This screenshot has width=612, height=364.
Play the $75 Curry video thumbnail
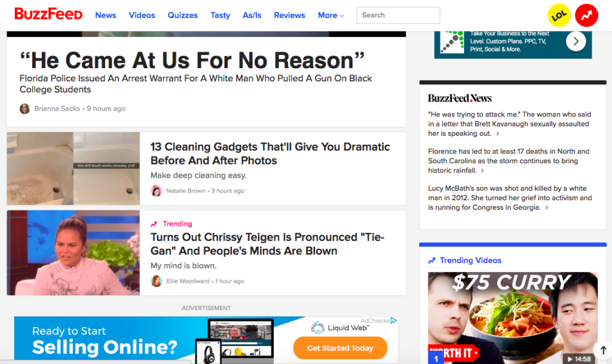(x=512, y=317)
